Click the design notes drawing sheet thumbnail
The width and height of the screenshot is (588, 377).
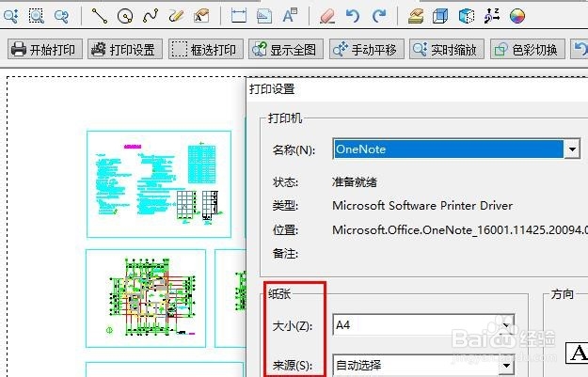pos(159,184)
